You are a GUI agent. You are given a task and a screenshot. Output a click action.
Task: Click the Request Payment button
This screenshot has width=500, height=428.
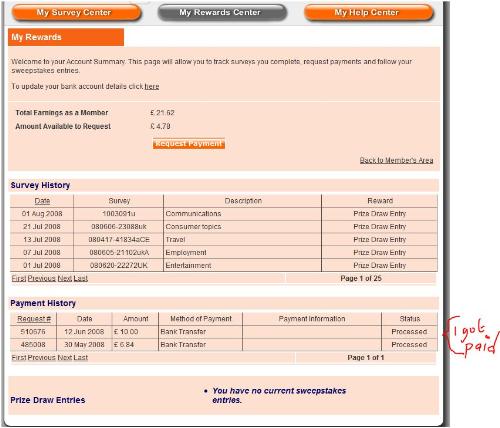tap(189, 144)
